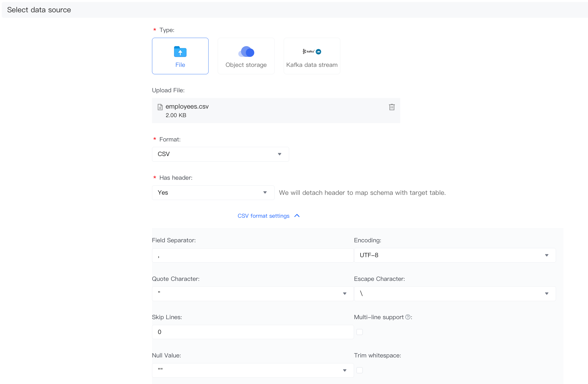588x384 pixels.
Task: Click the employees.csv document icon
Action: [160, 107]
